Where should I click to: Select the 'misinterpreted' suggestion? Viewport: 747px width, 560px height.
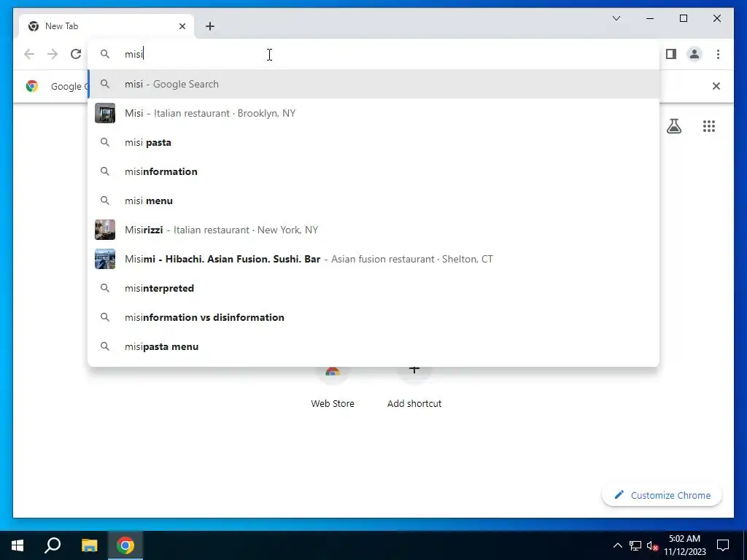pos(374,288)
